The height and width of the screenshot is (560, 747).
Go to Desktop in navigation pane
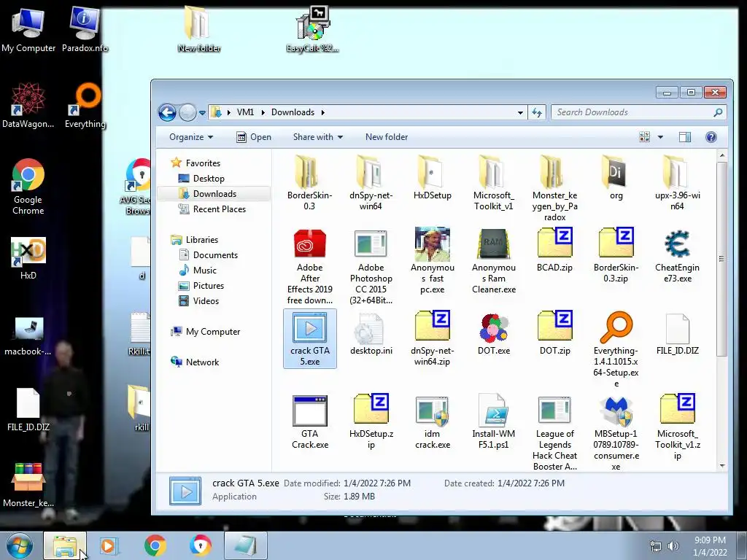[x=201, y=179]
